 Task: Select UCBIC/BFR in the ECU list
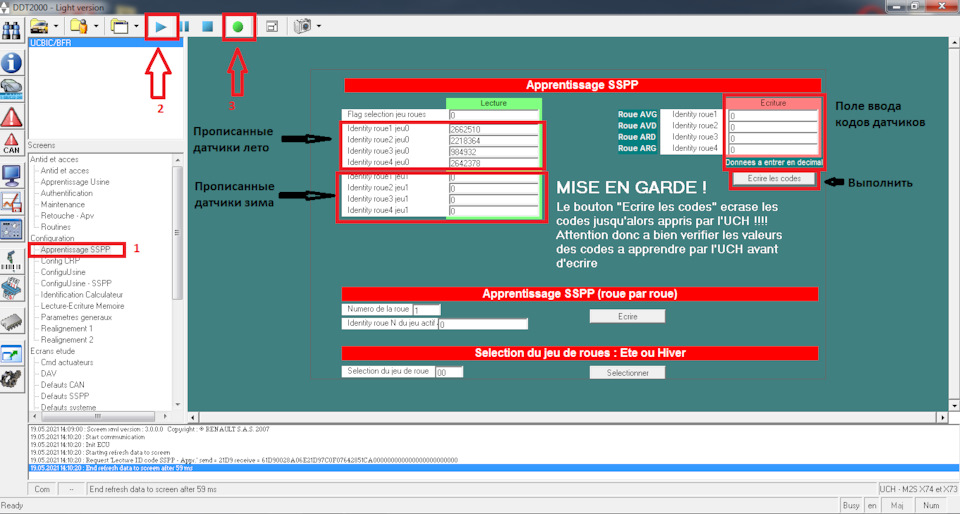[105, 43]
